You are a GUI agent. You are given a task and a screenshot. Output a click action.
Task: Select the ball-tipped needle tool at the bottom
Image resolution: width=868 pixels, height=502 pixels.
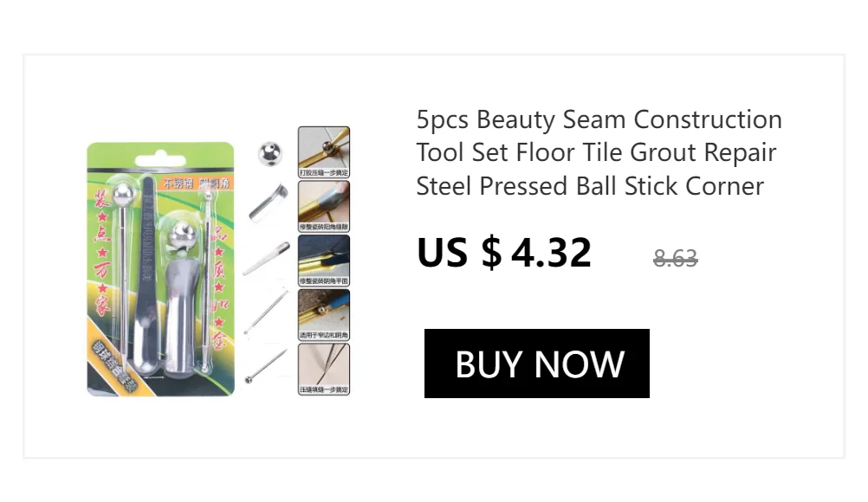coord(266,366)
